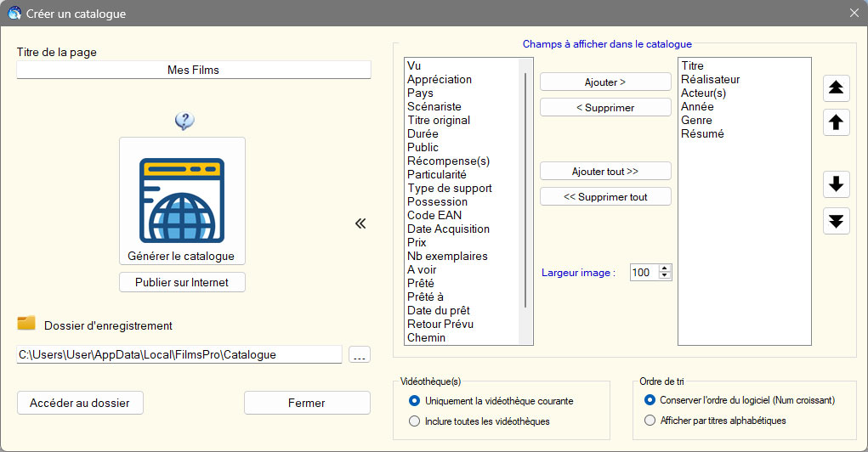
Task: Move selected field down one position
Action: [836, 184]
